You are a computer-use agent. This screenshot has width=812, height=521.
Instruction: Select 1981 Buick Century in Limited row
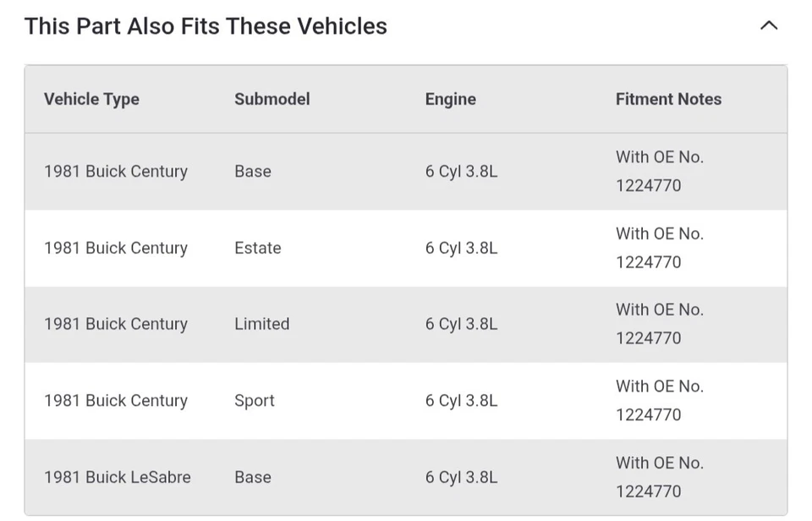click(x=116, y=325)
